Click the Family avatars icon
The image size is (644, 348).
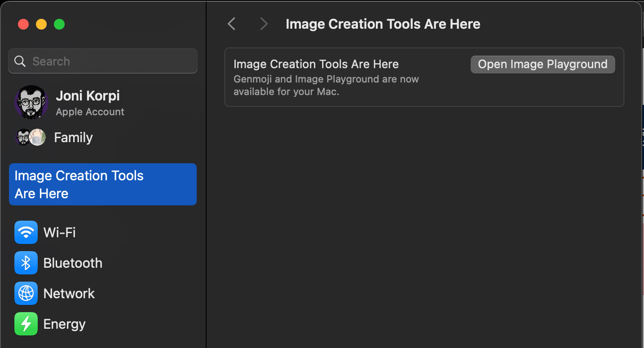[31, 137]
